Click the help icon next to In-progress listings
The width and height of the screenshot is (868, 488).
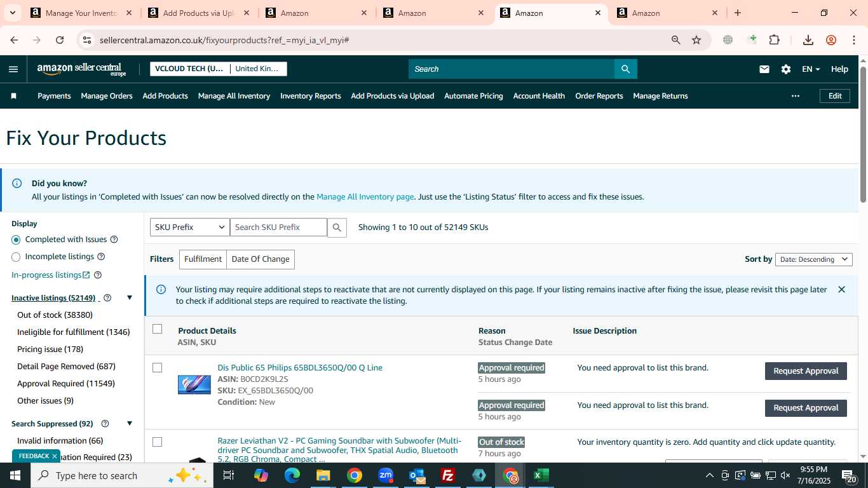tap(98, 275)
